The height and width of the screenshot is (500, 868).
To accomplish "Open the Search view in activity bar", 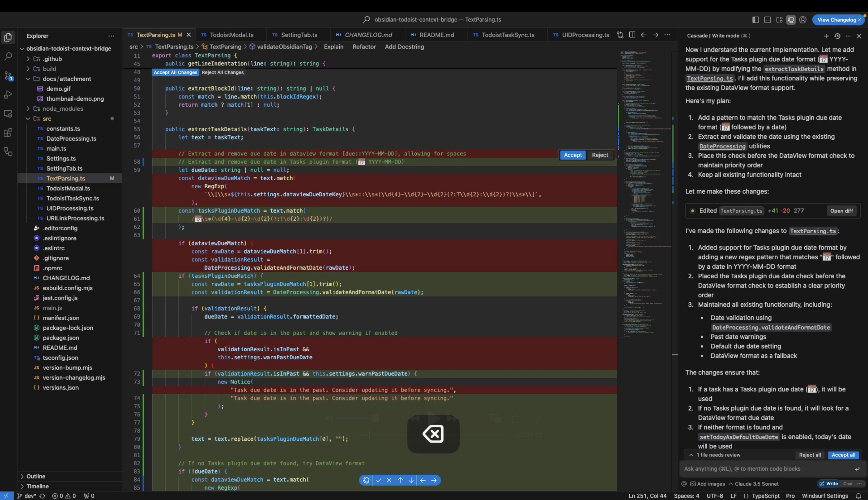I will point(8,56).
